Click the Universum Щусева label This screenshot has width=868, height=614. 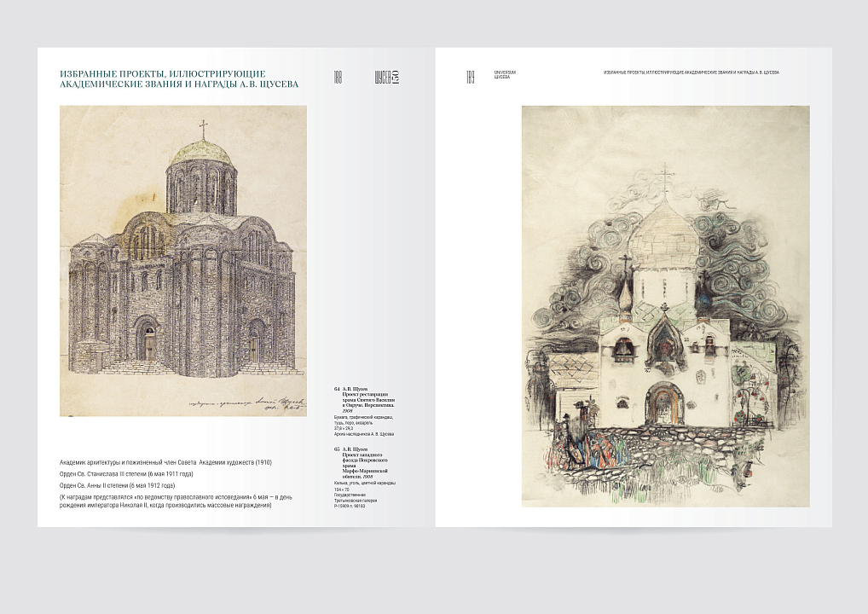coord(505,74)
